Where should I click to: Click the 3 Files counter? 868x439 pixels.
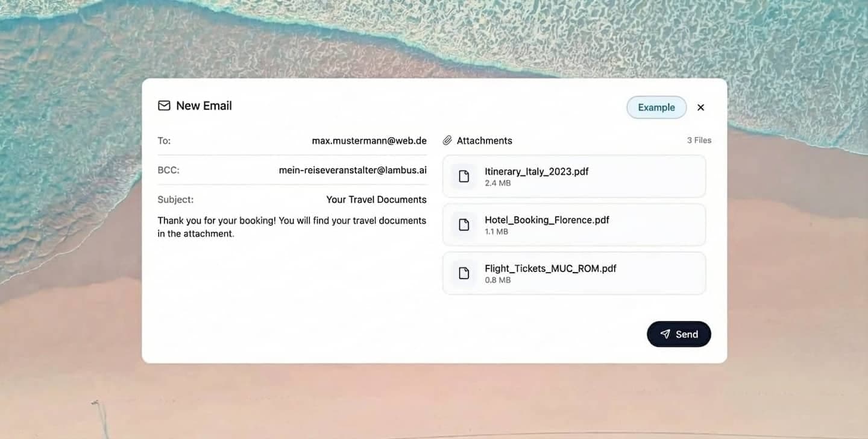pyautogui.click(x=699, y=141)
